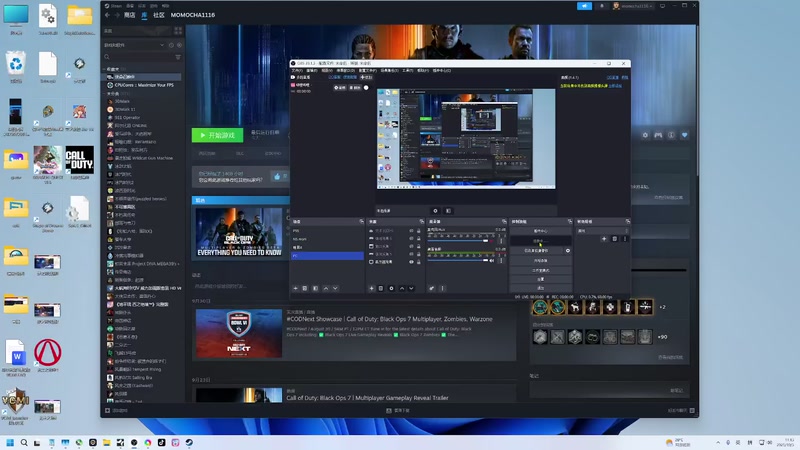The height and width of the screenshot is (450, 800).
Task: Open the Windows Start menu on taskbar
Action: [11, 442]
